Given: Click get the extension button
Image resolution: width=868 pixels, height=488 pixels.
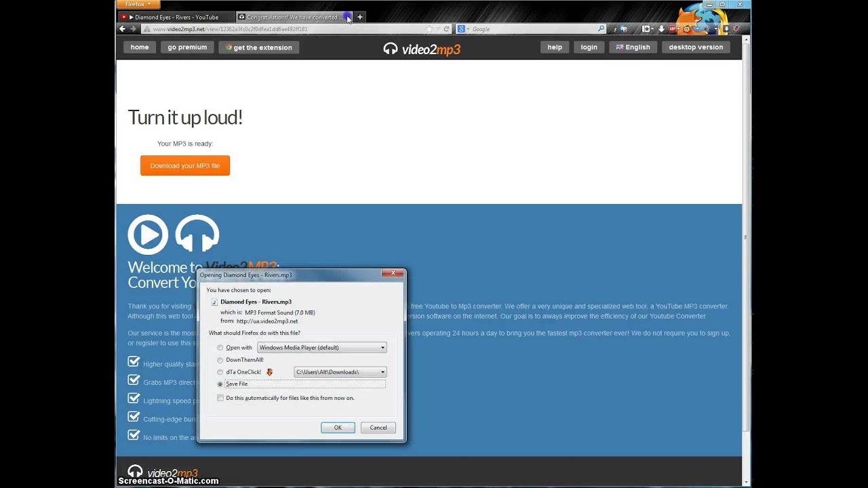Looking at the screenshot, I should pos(259,47).
